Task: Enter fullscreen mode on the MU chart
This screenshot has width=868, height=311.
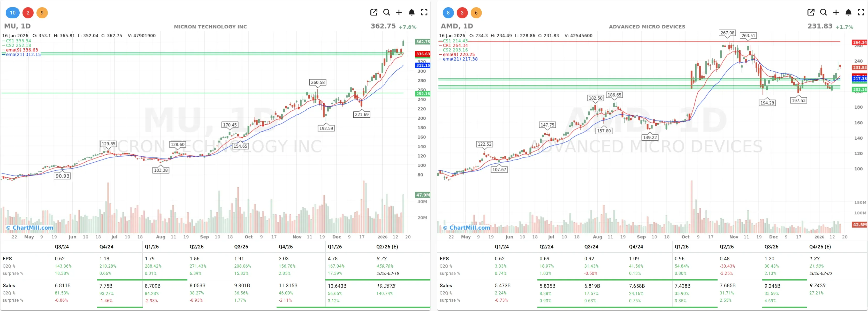Action: [424, 12]
